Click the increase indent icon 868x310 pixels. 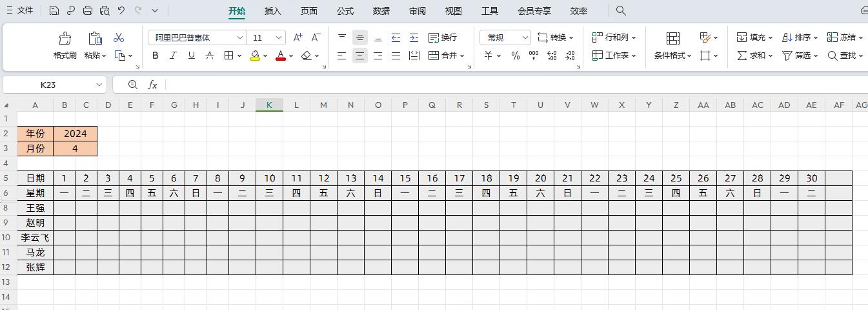[x=414, y=37]
